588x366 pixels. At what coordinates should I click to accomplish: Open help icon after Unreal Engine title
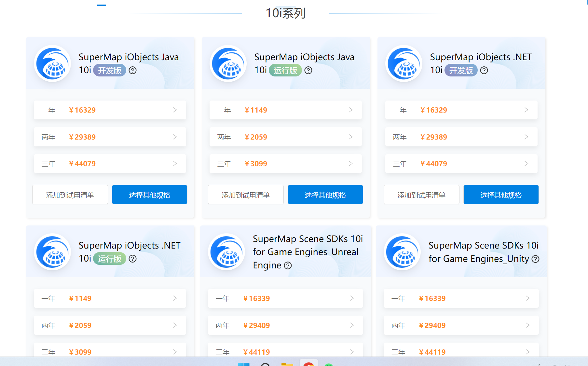[288, 265]
